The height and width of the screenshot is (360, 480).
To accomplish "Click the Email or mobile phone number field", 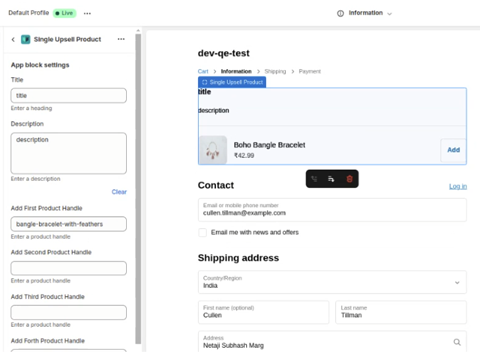I will click(332, 210).
